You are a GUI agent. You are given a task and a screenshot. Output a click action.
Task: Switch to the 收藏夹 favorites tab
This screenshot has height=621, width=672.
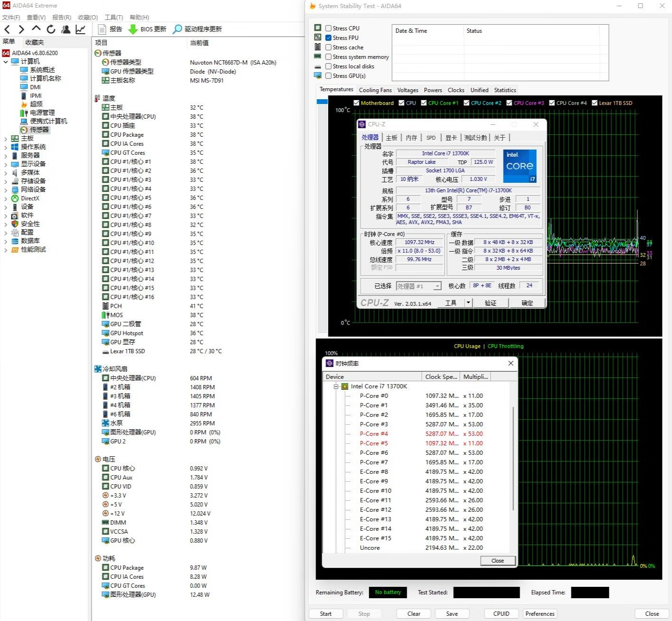35,42
